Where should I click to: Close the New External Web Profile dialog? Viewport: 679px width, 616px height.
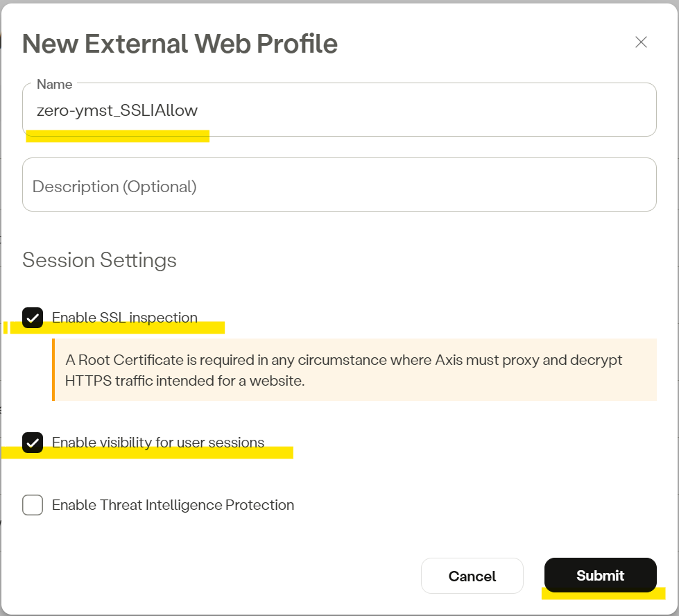[x=641, y=42]
